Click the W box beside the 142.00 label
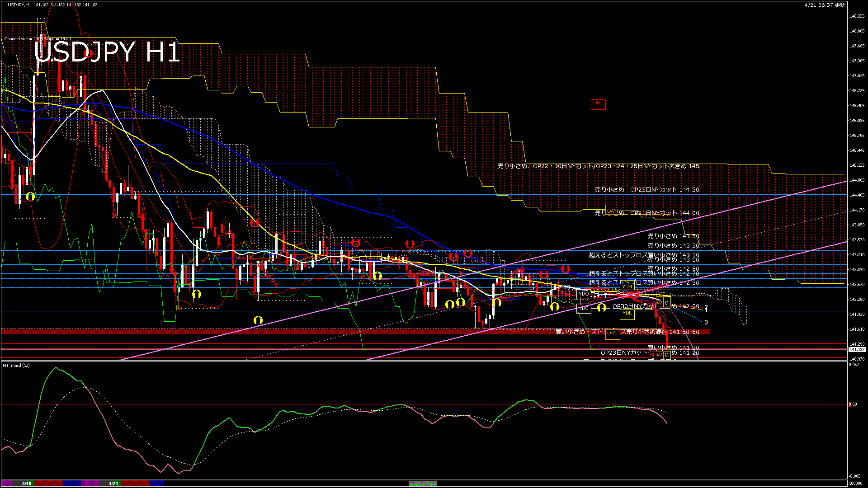The height and width of the screenshot is (488, 868). pos(660,301)
